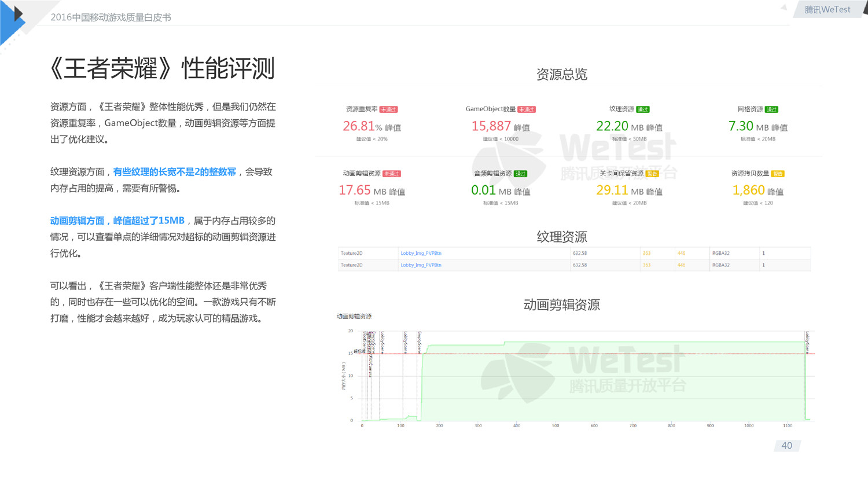Click the title 《王者荣耀》性能评测
This screenshot has width=868, height=488.
(x=162, y=68)
